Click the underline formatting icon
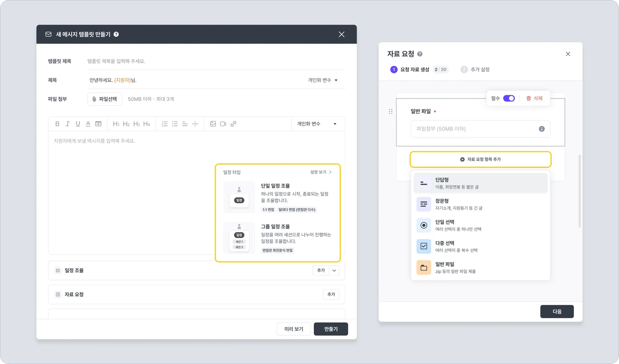 [78, 124]
